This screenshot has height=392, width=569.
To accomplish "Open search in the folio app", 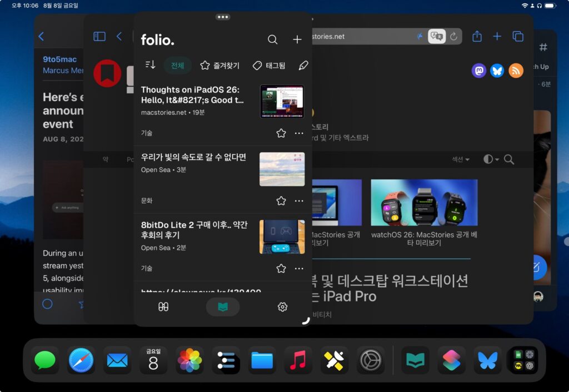I will (x=272, y=39).
